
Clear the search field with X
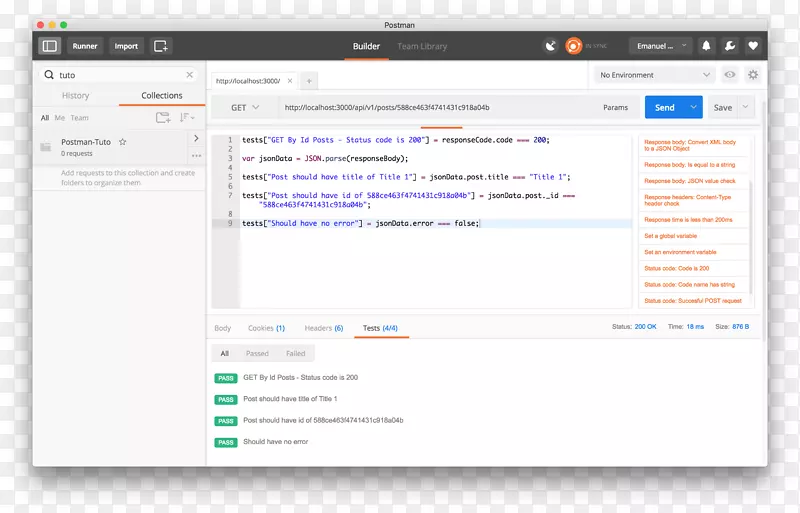(190, 75)
